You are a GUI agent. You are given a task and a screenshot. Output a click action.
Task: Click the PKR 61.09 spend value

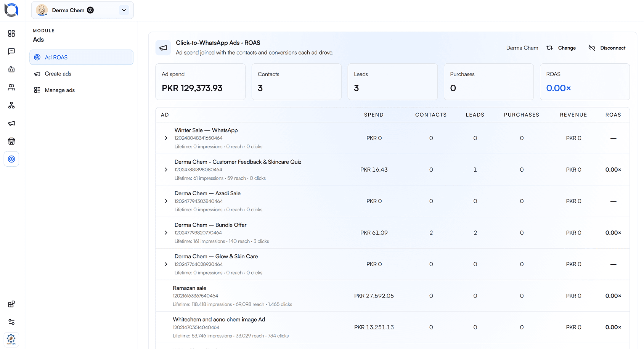(x=374, y=233)
